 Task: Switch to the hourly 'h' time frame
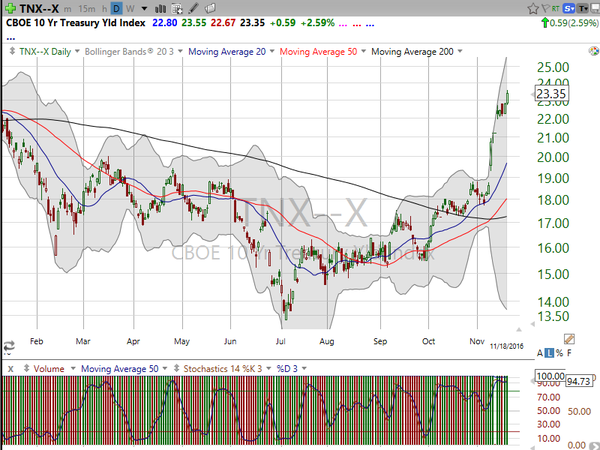click(104, 9)
